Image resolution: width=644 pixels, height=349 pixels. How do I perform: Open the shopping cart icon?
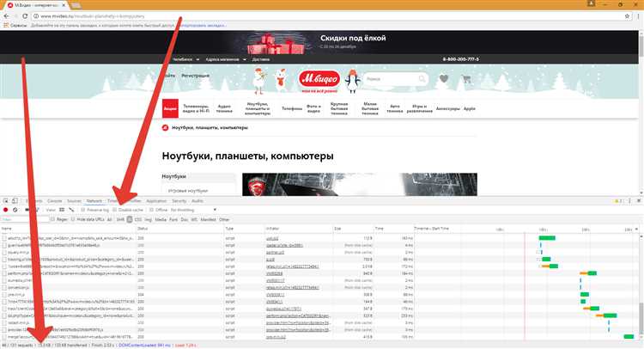[466, 79]
